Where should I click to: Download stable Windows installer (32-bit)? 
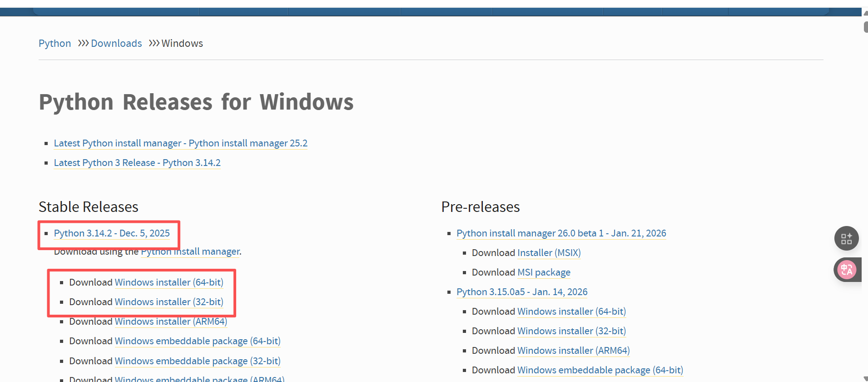click(x=169, y=302)
